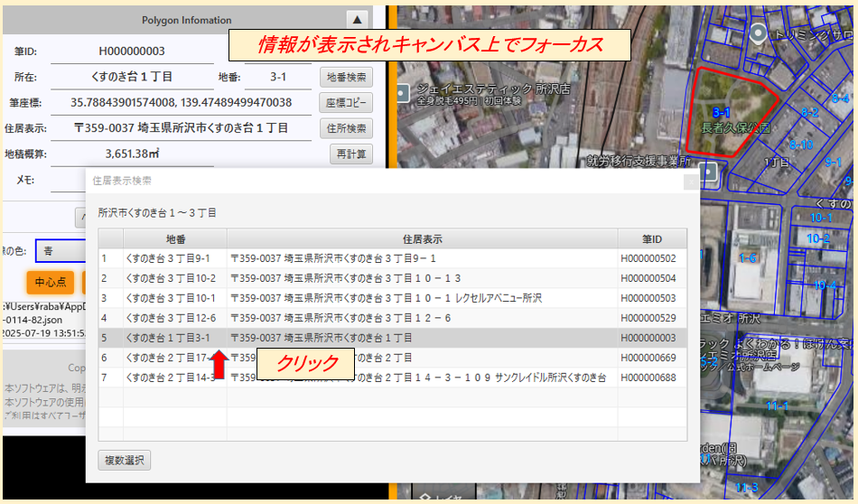Open the line color dropdown showing 青
The height and width of the screenshot is (504, 858).
tap(61, 251)
